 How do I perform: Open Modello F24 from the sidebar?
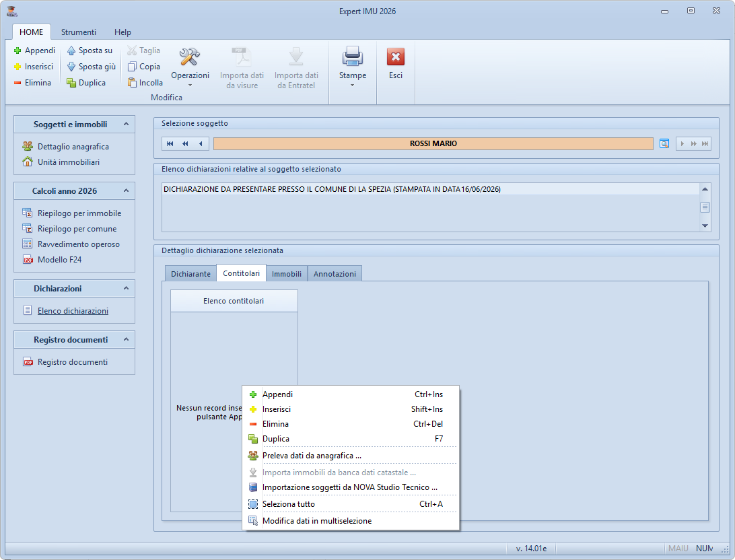[59, 260]
